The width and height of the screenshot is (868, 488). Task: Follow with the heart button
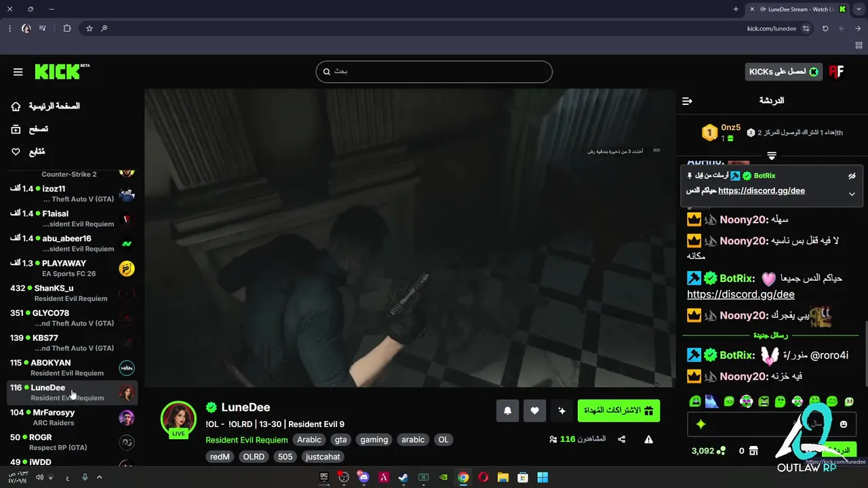tap(534, 411)
